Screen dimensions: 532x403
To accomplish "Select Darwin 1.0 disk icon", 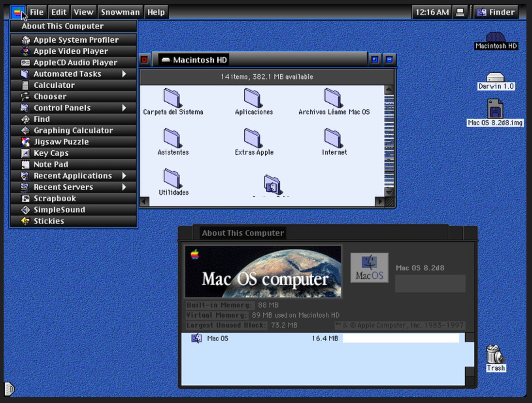I will pyautogui.click(x=496, y=81).
